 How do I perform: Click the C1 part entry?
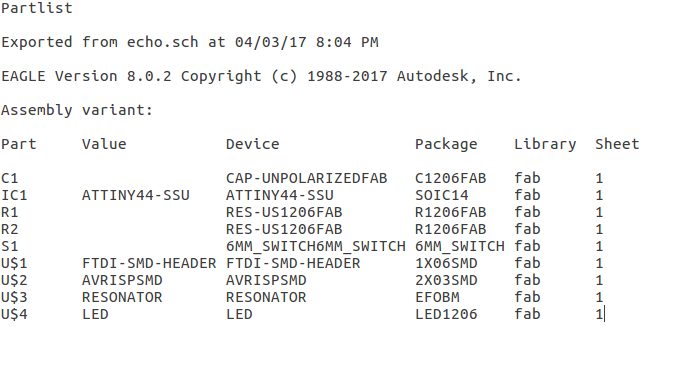[10, 178]
